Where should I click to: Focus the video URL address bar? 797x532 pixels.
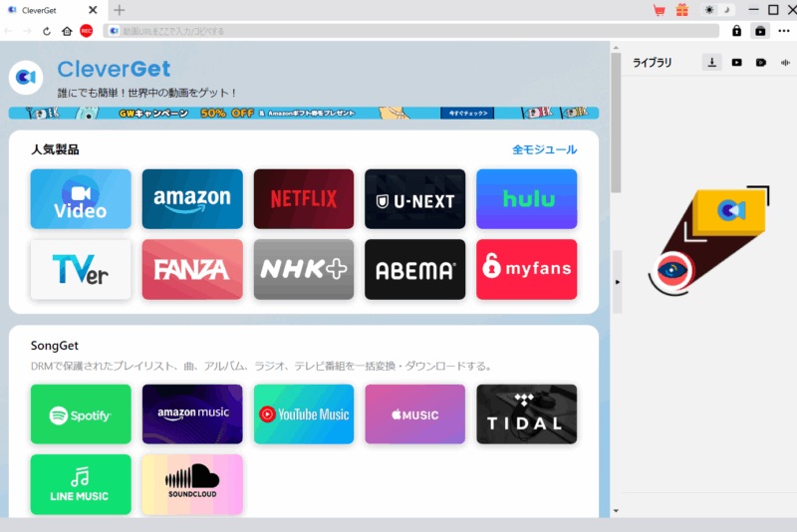coord(411,31)
